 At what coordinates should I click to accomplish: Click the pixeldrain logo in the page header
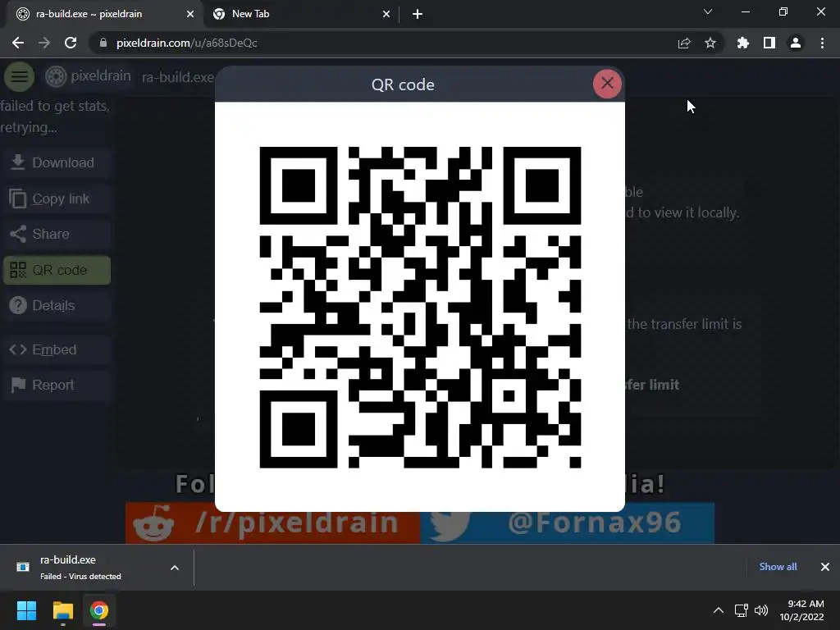coord(89,76)
